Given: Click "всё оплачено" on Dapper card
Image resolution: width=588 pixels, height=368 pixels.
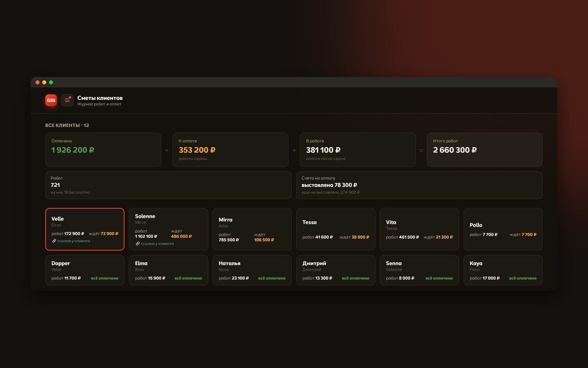Looking at the screenshot, I should [x=105, y=278].
